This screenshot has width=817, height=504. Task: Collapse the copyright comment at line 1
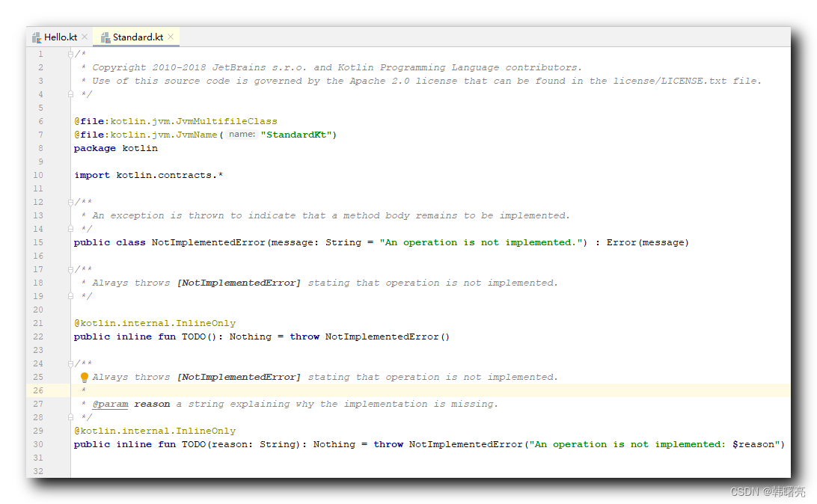coord(70,54)
